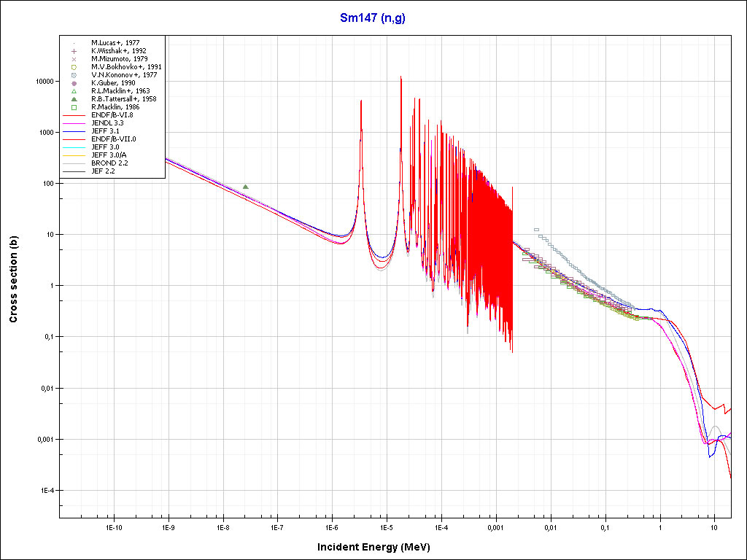Screen dimensions: 747x560
Task: Click the magenta JENDL 3.3 line swatch
Action: click(x=74, y=123)
